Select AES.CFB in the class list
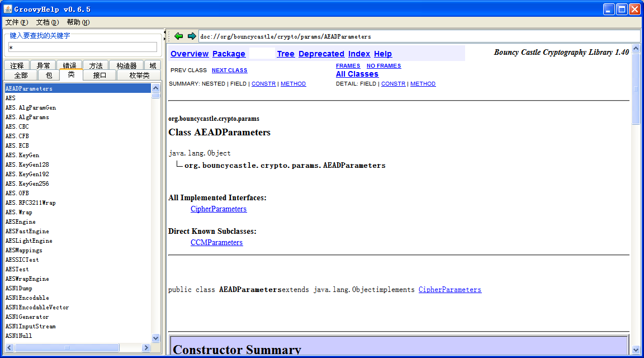644x358 pixels. (x=78, y=136)
